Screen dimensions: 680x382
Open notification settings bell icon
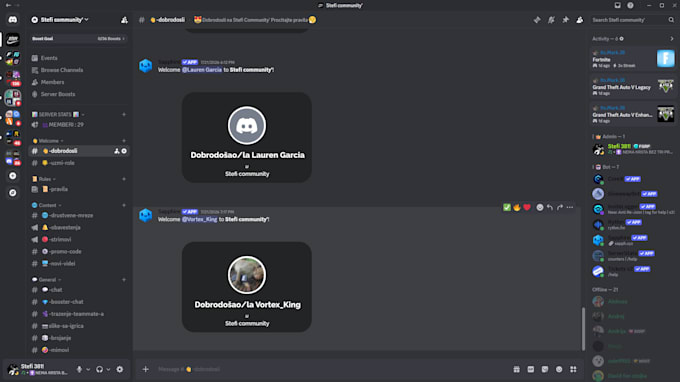tap(551, 20)
